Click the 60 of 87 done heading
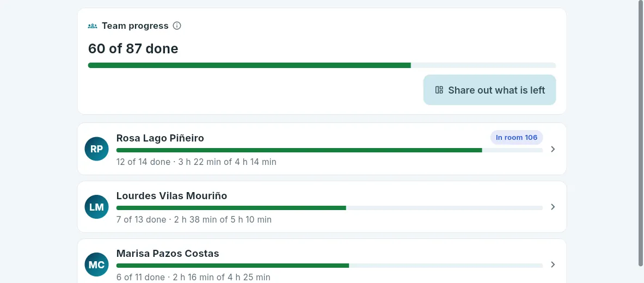 (133, 48)
